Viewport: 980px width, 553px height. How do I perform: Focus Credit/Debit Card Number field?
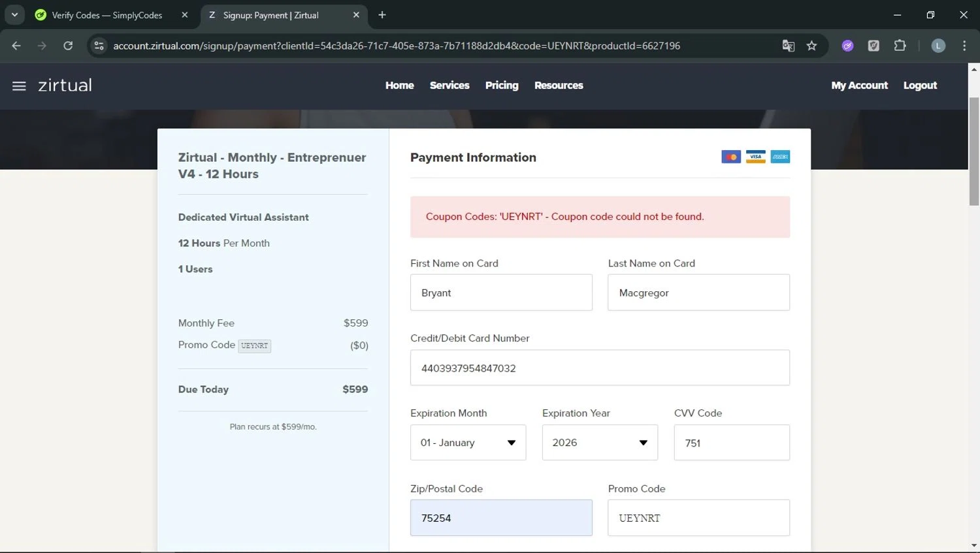point(600,368)
